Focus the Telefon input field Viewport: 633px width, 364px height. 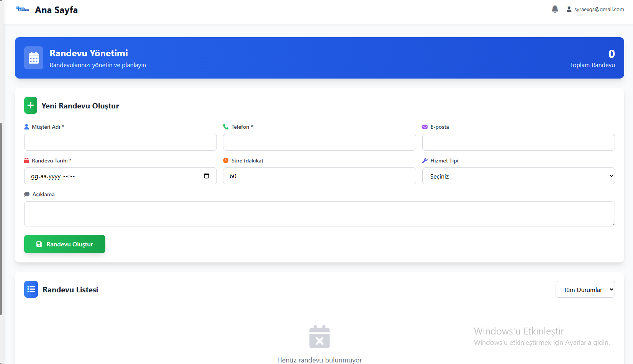coord(320,142)
